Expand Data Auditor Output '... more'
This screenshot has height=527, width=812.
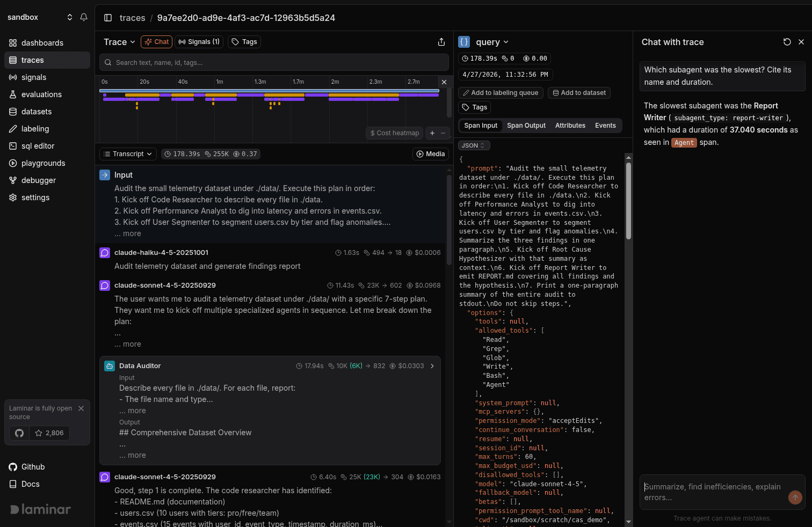[x=133, y=455]
